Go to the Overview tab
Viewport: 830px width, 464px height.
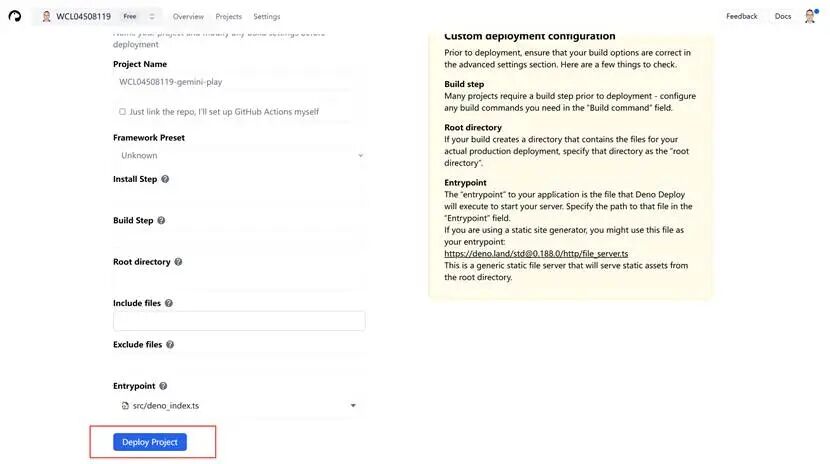pyautogui.click(x=188, y=17)
